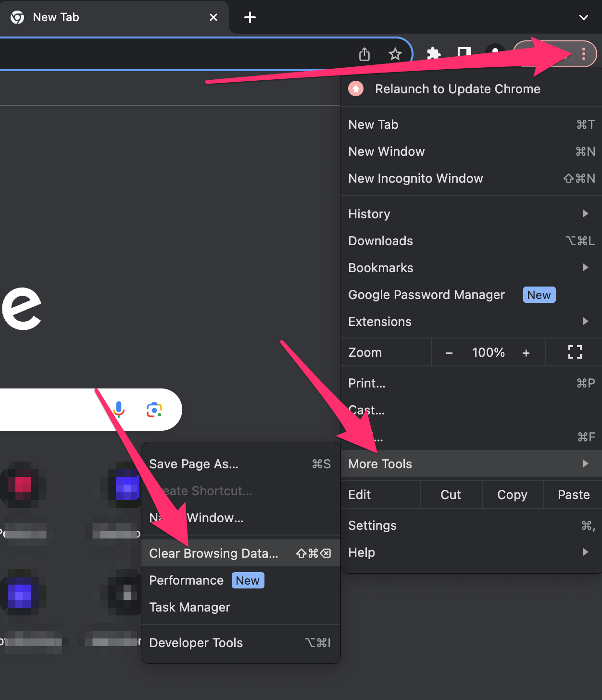Open the side panel icon
The width and height of the screenshot is (602, 700).
pyautogui.click(x=464, y=54)
